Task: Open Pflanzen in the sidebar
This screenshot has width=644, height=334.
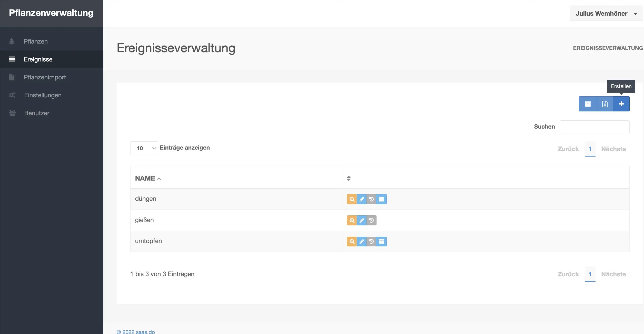Action: click(36, 41)
